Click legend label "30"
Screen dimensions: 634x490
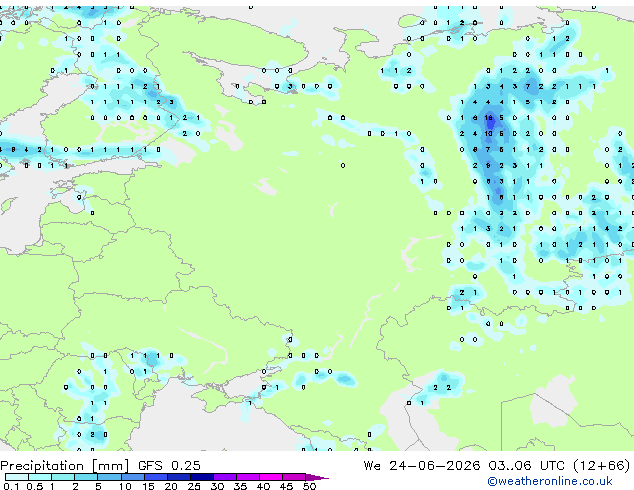(217, 486)
